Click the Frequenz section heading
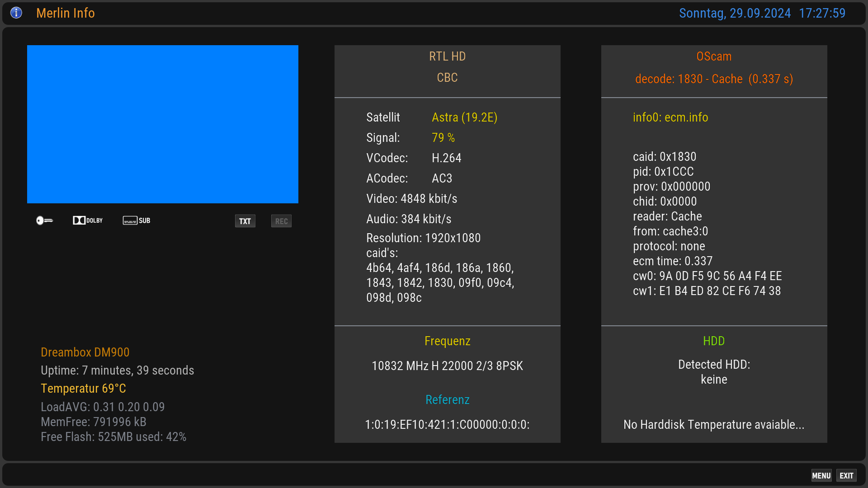The width and height of the screenshot is (868, 488). click(447, 341)
